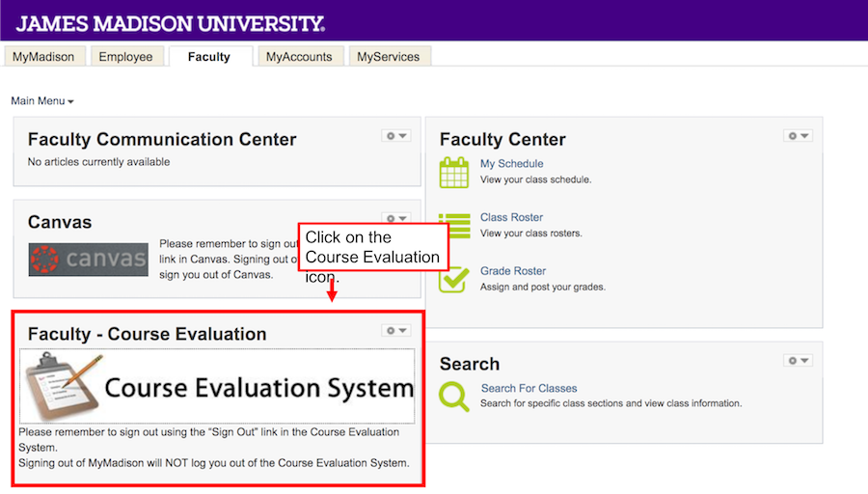Click the Canvas logo image
The width and height of the screenshot is (868, 494).
88,260
